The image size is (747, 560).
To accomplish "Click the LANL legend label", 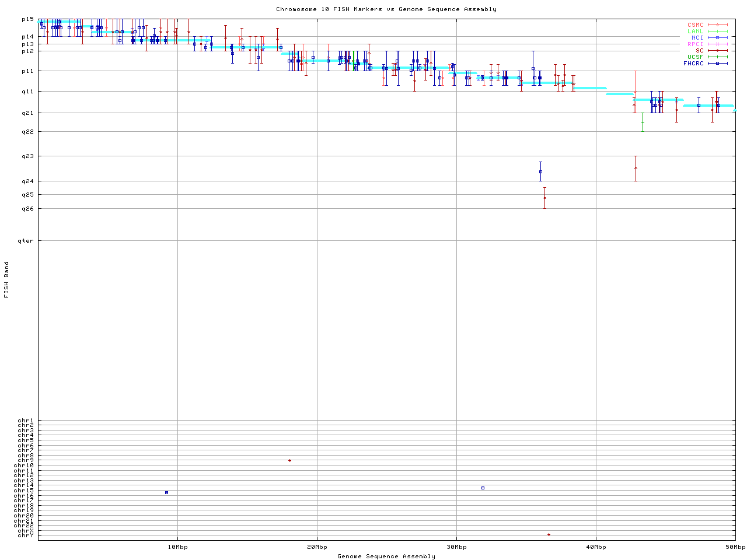I will coord(695,32).
